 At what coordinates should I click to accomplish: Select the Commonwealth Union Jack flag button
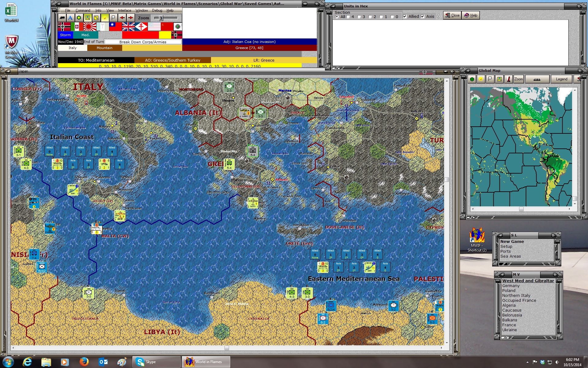tap(128, 27)
